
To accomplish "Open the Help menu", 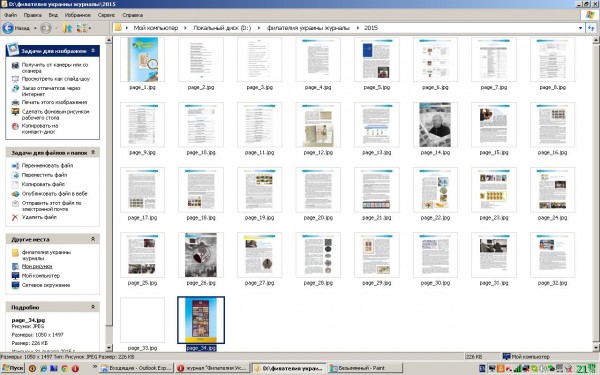I will pos(132,15).
